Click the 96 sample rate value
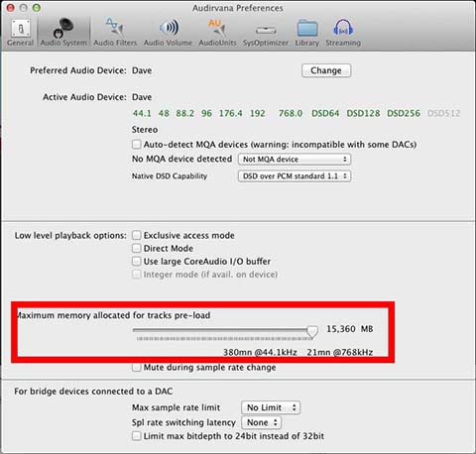The height and width of the screenshot is (454, 476). coord(206,113)
